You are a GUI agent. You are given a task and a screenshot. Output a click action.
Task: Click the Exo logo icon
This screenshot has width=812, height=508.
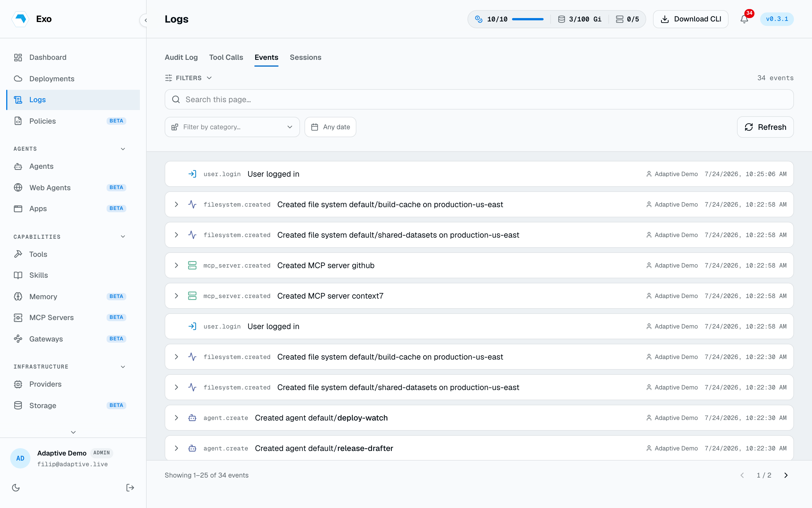pyautogui.click(x=21, y=19)
